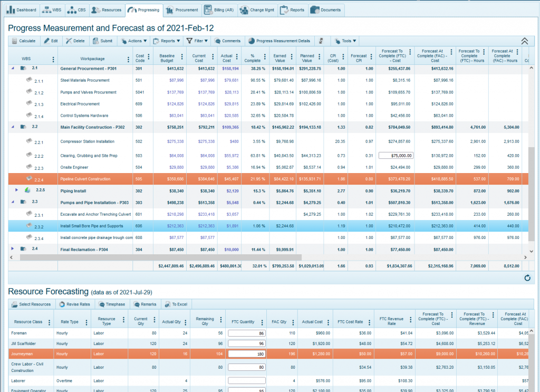Select the Calculate tool
Viewport: 540px width, 392px height.
(x=24, y=41)
